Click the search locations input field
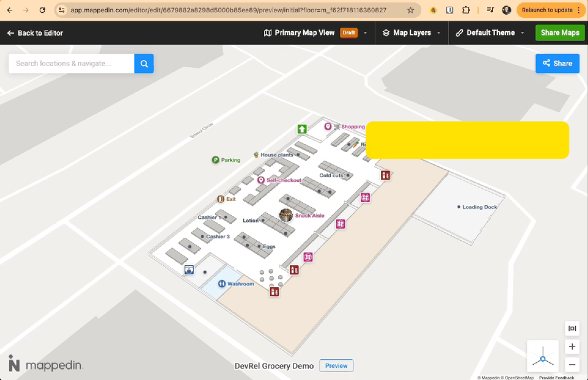 [71, 64]
